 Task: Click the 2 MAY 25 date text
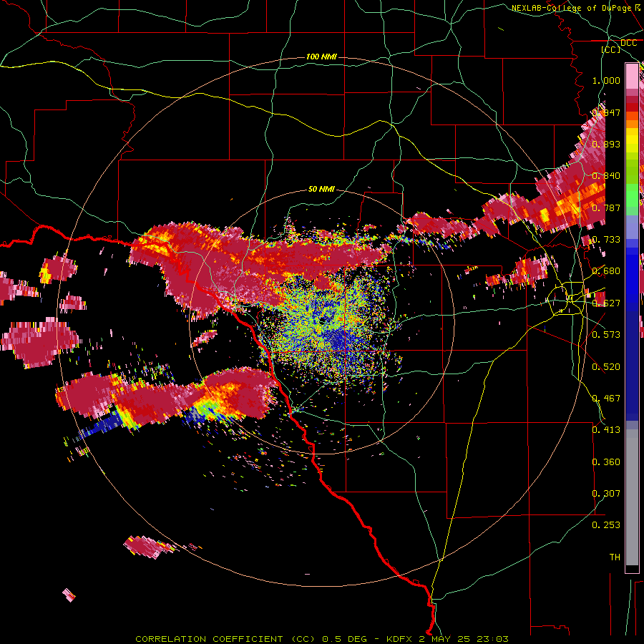coord(448,639)
